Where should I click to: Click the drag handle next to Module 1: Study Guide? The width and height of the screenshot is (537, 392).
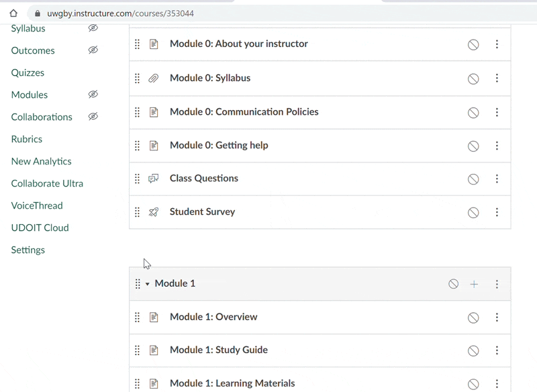(137, 350)
